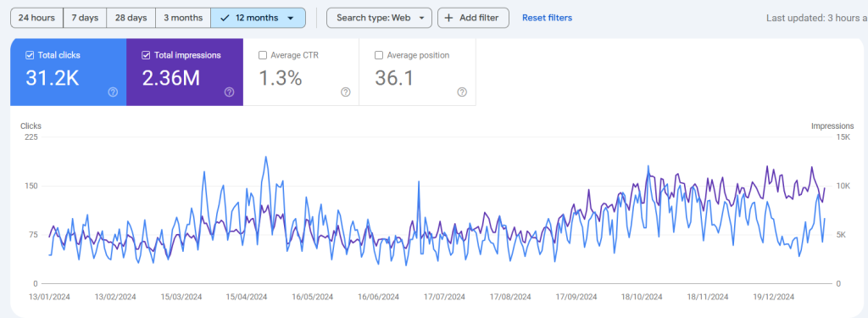Click the 17/08/2024 date on chart axis

[x=510, y=297]
